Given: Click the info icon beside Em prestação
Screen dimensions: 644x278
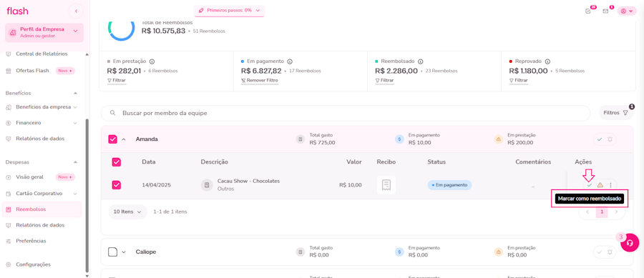Looking at the screenshot, I should coord(152,61).
